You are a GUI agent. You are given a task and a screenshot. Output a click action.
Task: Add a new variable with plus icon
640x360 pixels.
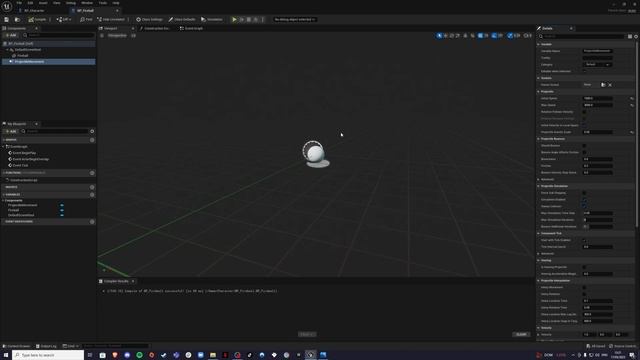[92, 195]
